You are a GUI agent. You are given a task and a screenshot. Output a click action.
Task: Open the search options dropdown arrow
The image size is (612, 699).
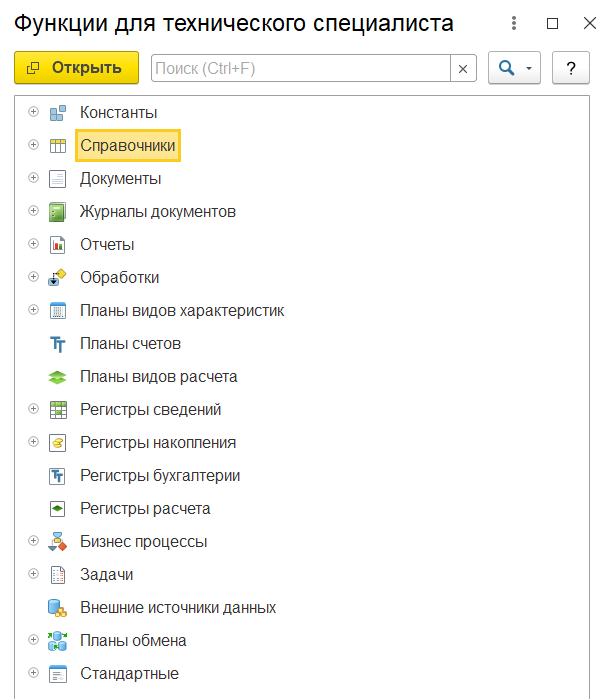(x=529, y=68)
